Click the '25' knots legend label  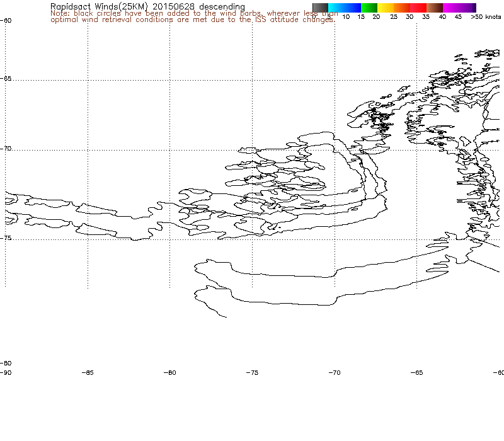point(394,17)
